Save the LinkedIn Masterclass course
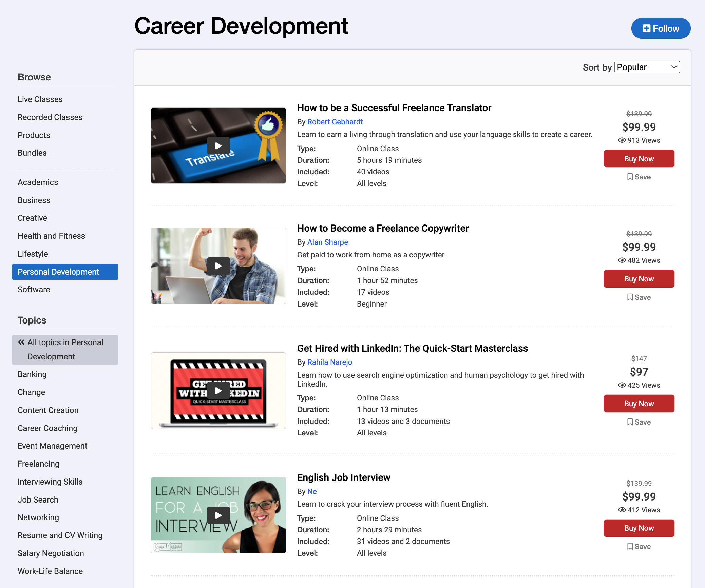 click(639, 422)
